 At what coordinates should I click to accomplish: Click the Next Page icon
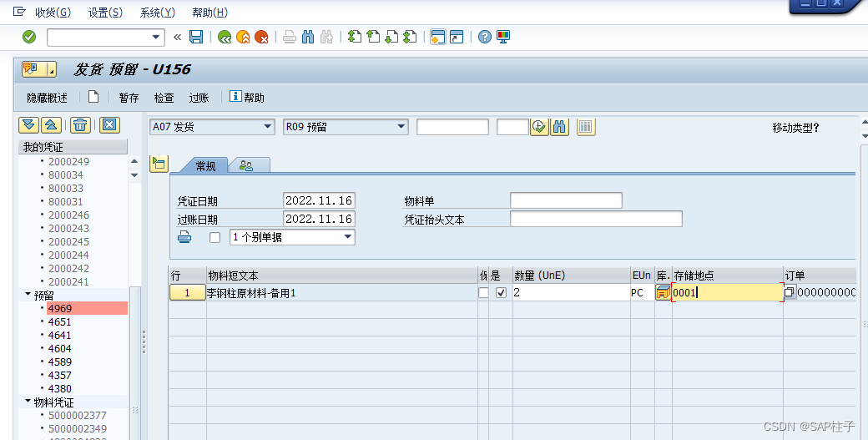click(391, 37)
